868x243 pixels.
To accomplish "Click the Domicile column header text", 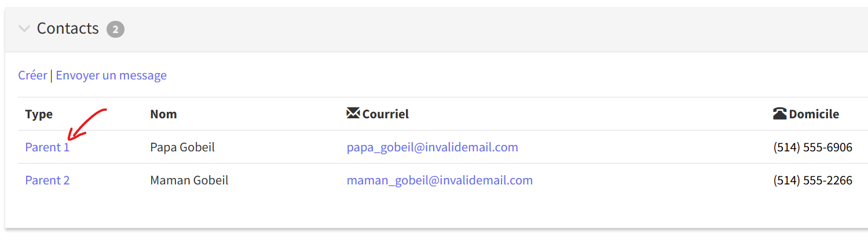I will tap(814, 114).
